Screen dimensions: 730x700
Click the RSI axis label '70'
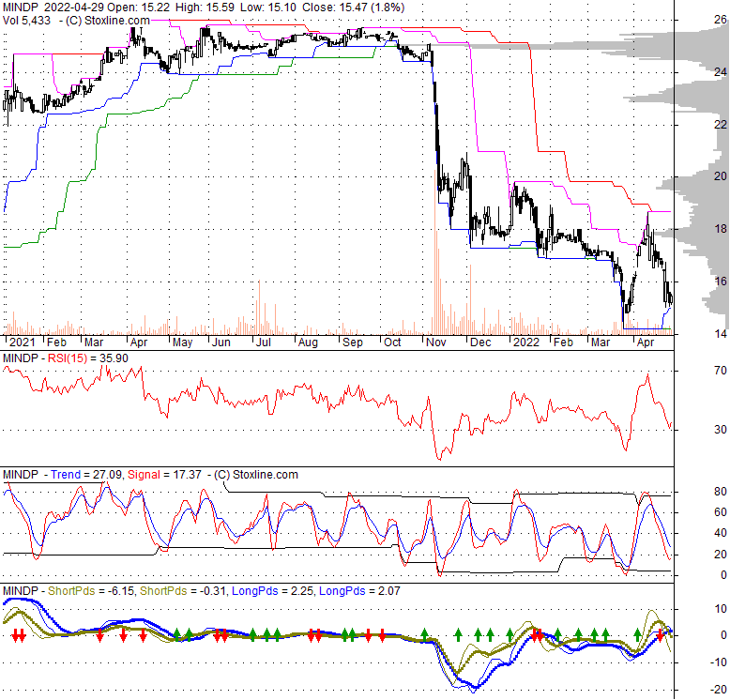pyautogui.click(x=721, y=371)
